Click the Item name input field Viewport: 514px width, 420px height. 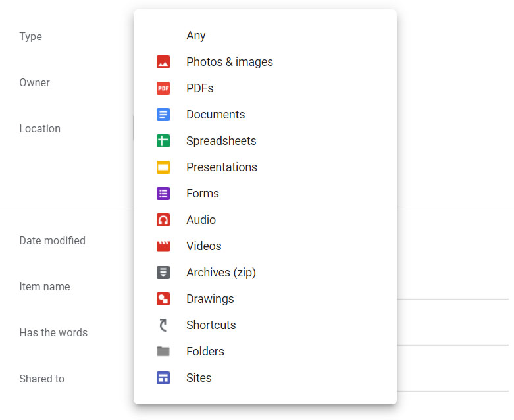tap(453, 287)
